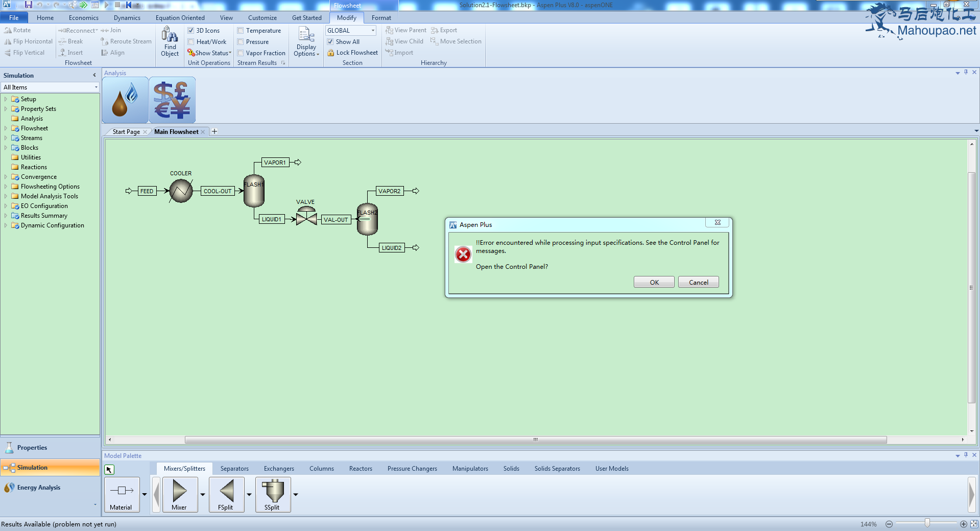Image resolution: width=980 pixels, height=531 pixels.
Task: Expand the Setup tree node
Action: (x=6, y=99)
